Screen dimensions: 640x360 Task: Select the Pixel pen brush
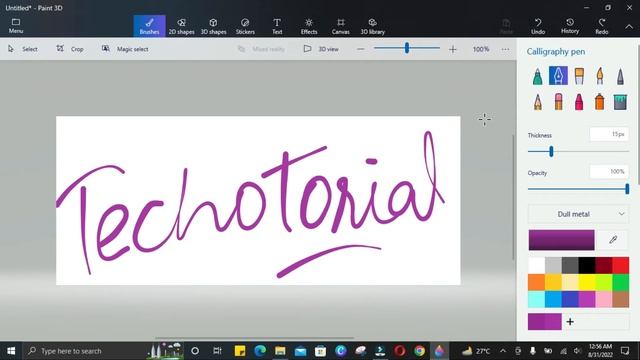pos(620,76)
